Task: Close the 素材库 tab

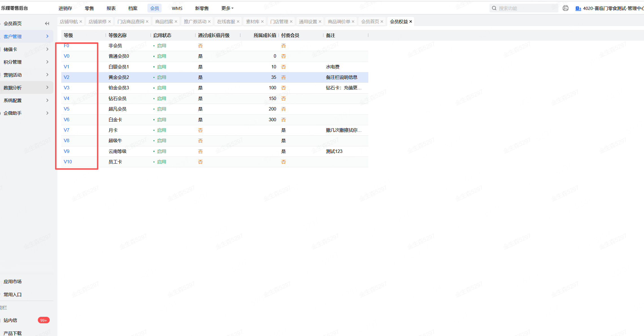Action: point(262,21)
